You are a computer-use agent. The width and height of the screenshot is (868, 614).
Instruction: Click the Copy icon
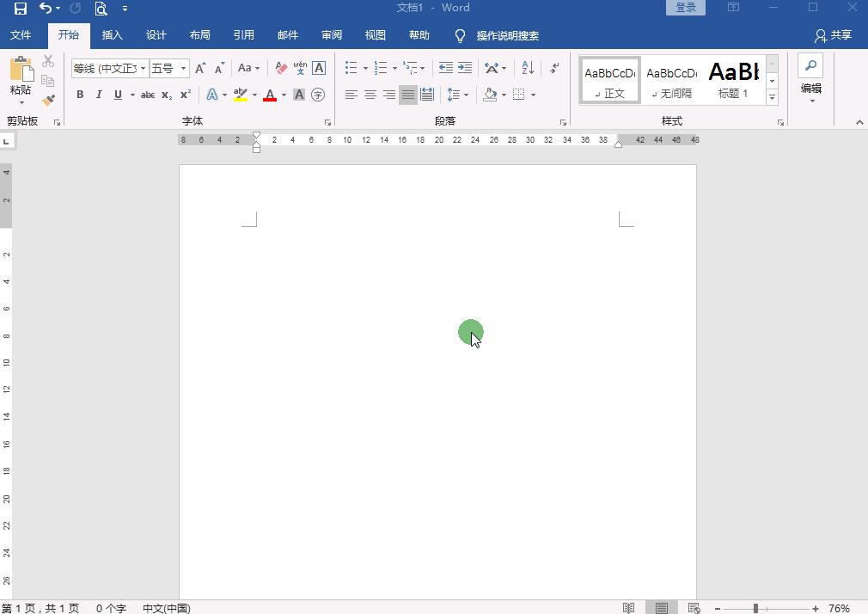pyautogui.click(x=48, y=81)
